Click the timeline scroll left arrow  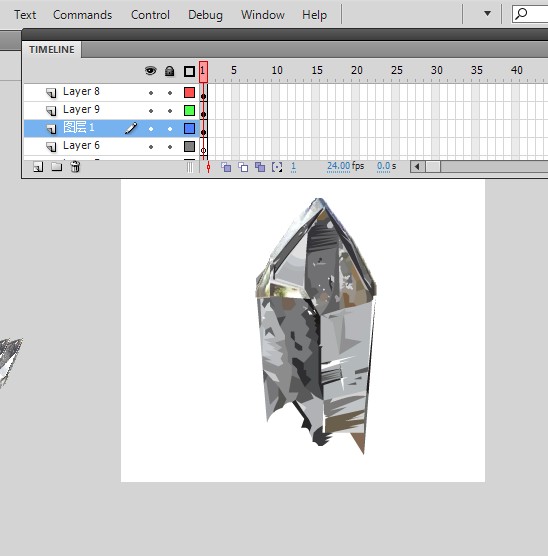tap(417, 167)
